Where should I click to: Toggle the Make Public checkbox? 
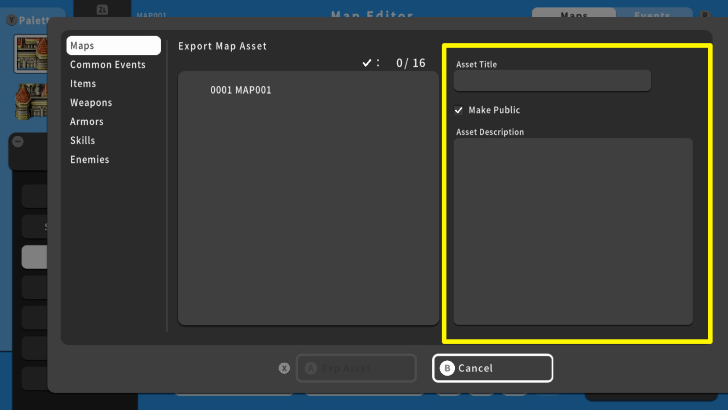[x=459, y=110]
